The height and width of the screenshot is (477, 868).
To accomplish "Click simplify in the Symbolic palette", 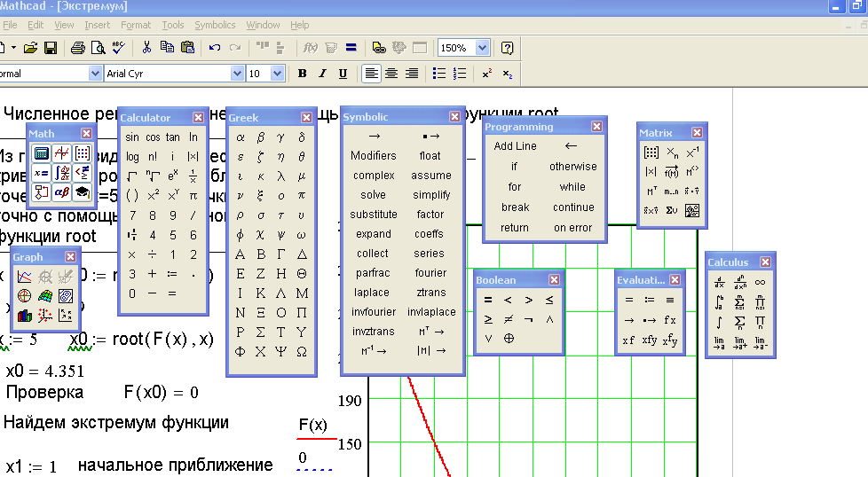I will [431, 195].
